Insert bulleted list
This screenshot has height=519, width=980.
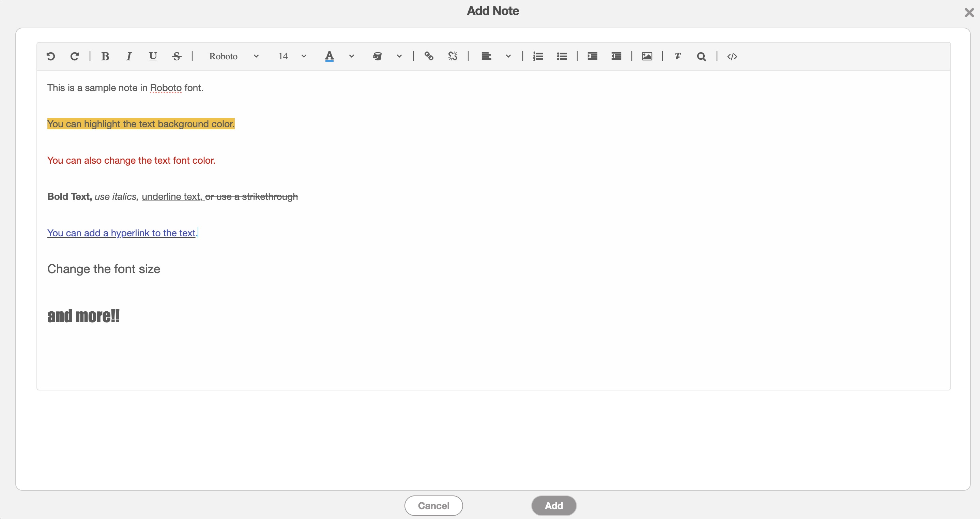coord(562,56)
